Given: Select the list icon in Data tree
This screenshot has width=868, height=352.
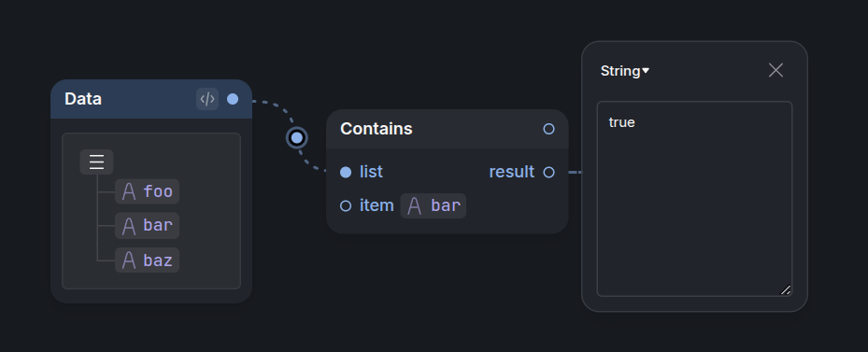Looking at the screenshot, I should coord(97,162).
